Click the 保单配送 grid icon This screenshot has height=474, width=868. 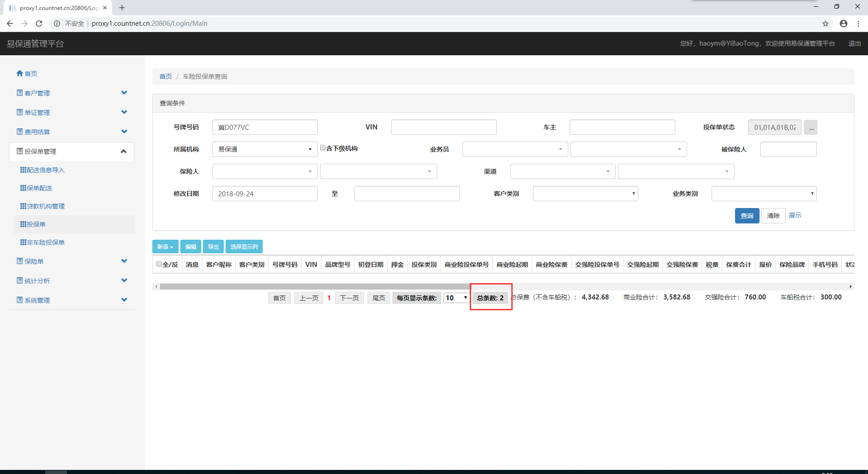pyautogui.click(x=23, y=188)
